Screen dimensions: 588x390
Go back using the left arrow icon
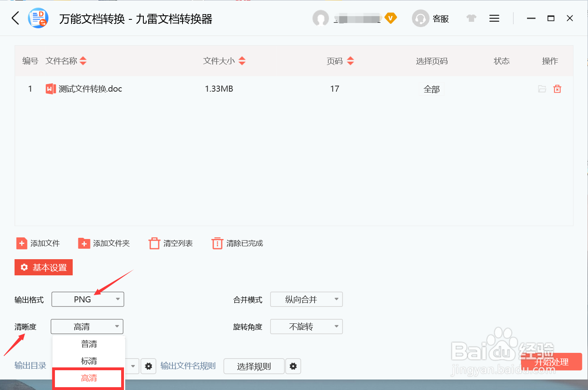[x=15, y=19]
